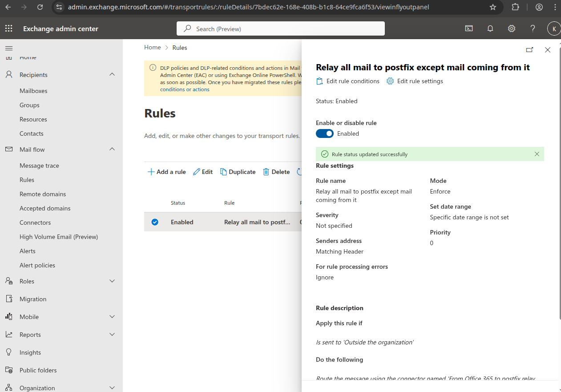Click the Migration icon in sidebar
This screenshot has height=392, width=561.
[9, 299]
